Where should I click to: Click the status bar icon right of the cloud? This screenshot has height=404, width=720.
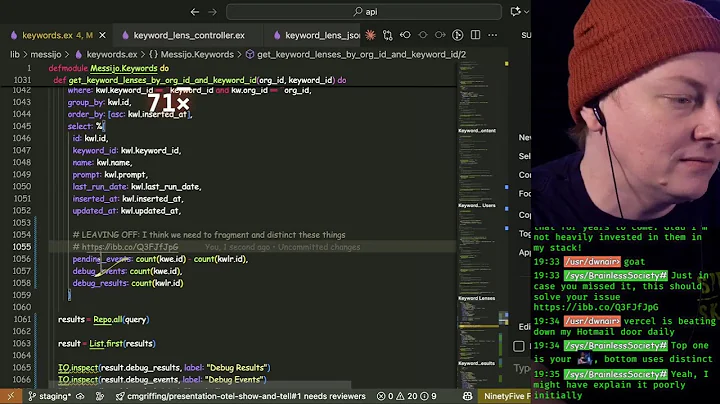100,396
